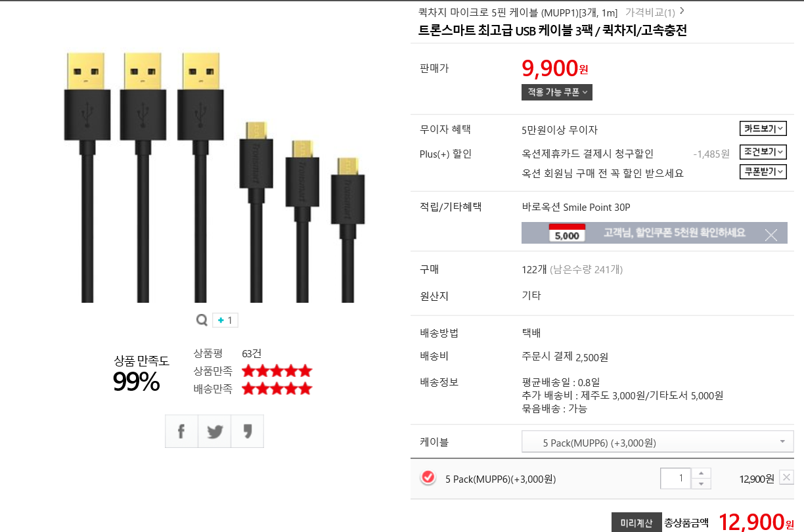The image size is (804, 532).
Task: Click the quantity input field
Action: pos(676,478)
